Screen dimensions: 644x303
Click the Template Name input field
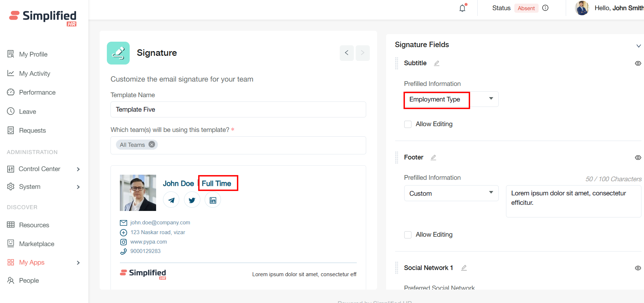tap(238, 109)
